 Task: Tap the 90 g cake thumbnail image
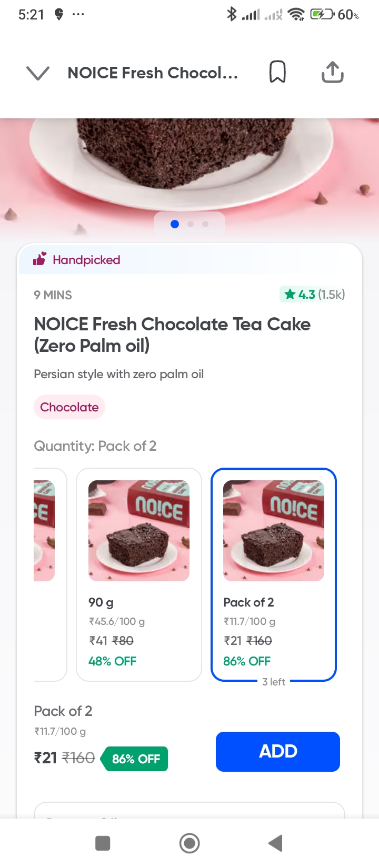(x=139, y=531)
